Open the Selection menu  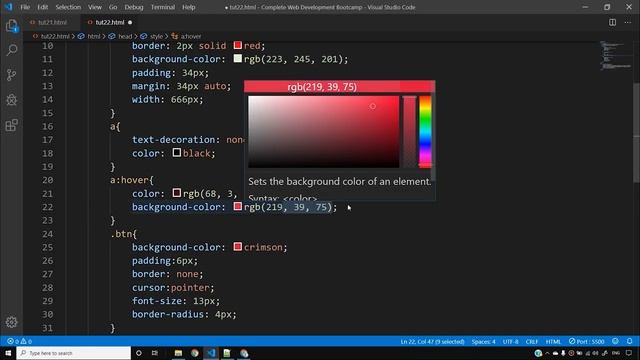(68, 7)
